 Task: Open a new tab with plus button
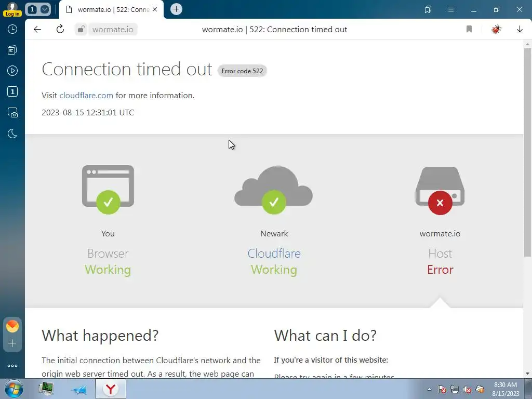pyautogui.click(x=176, y=9)
